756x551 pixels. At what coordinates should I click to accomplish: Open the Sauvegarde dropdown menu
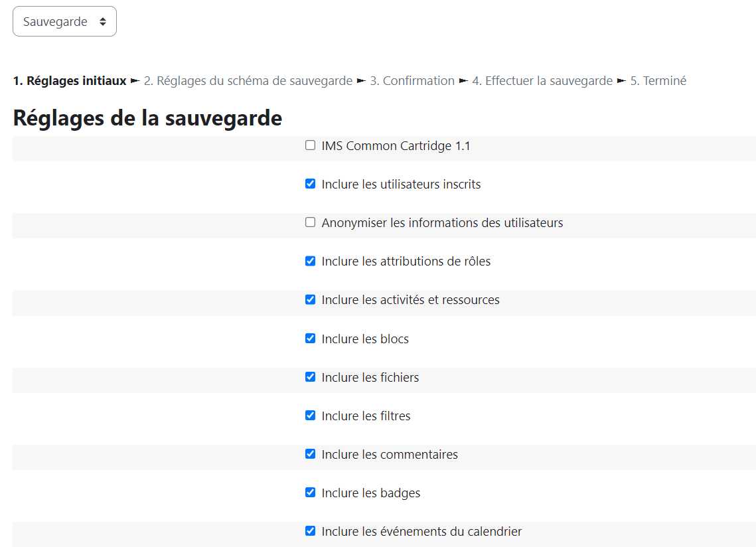[x=64, y=21]
